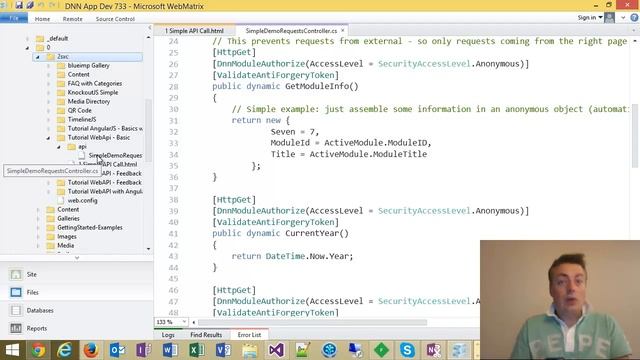640x360 pixels.
Task: Click the Undo arrow in the quick access bar
Action: pyautogui.click(x=41, y=5)
